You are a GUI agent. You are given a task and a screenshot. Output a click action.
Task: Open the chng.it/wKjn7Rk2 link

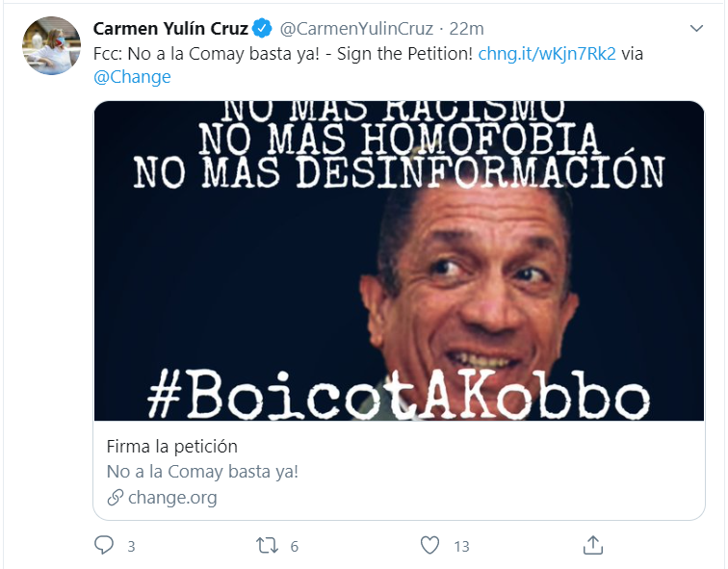(548, 54)
